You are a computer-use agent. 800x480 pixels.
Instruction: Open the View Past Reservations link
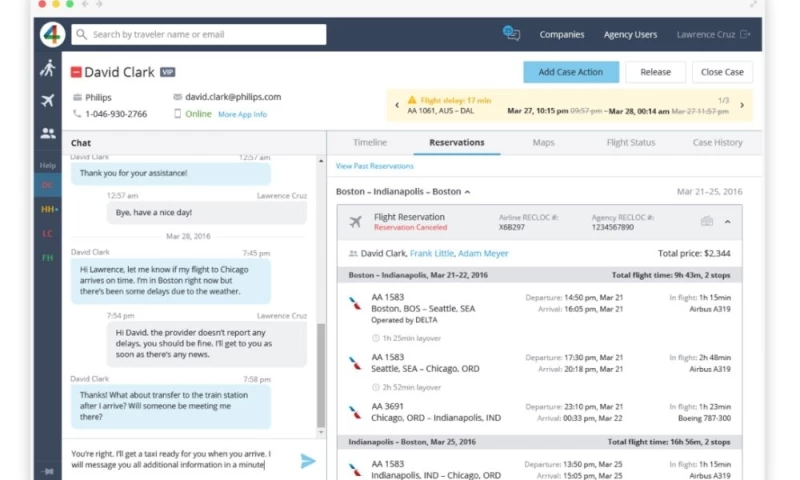click(374, 166)
